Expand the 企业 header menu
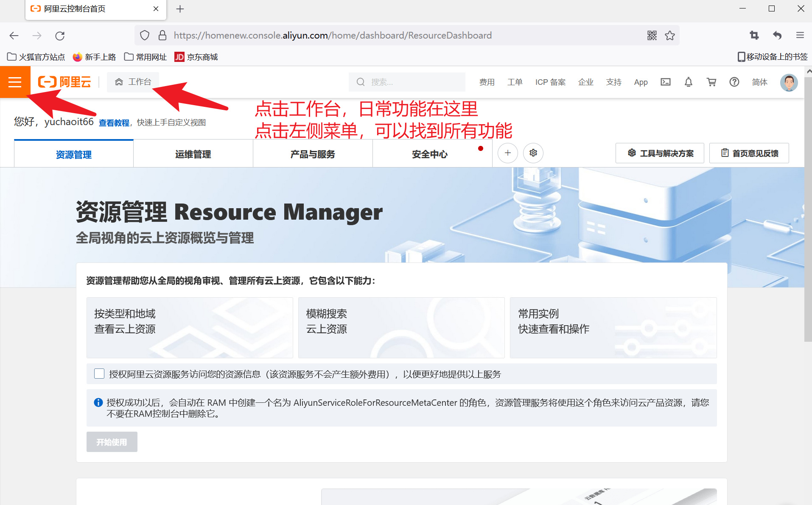This screenshot has width=812, height=505. coord(585,82)
